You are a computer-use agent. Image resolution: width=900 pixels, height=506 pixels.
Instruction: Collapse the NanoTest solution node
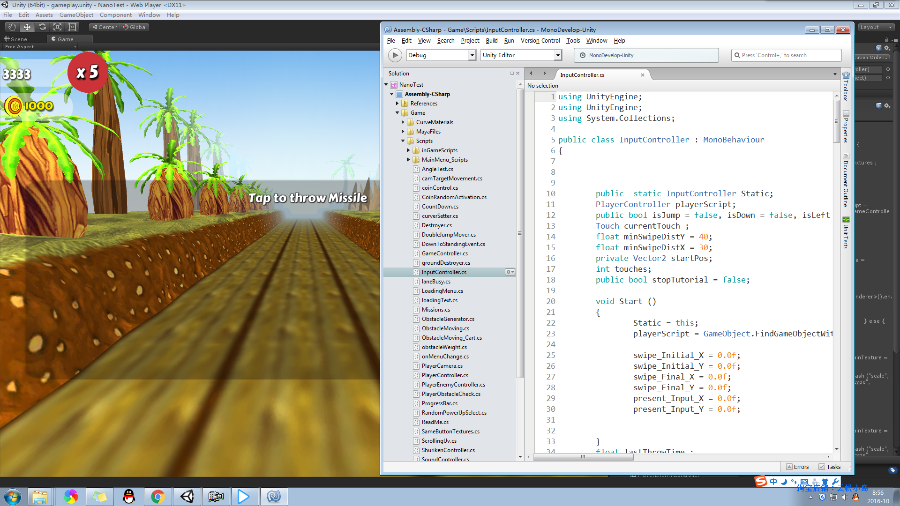pos(386,84)
